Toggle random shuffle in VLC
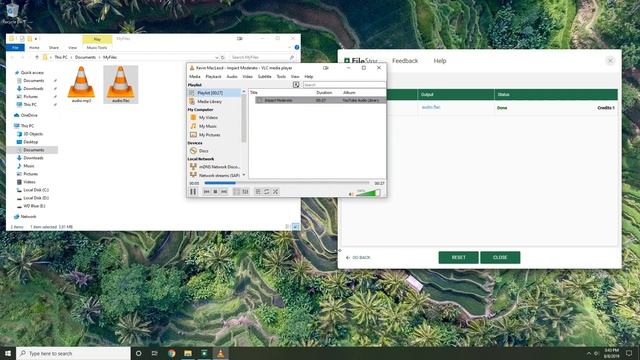The height and width of the screenshot is (360, 640). 276,192
